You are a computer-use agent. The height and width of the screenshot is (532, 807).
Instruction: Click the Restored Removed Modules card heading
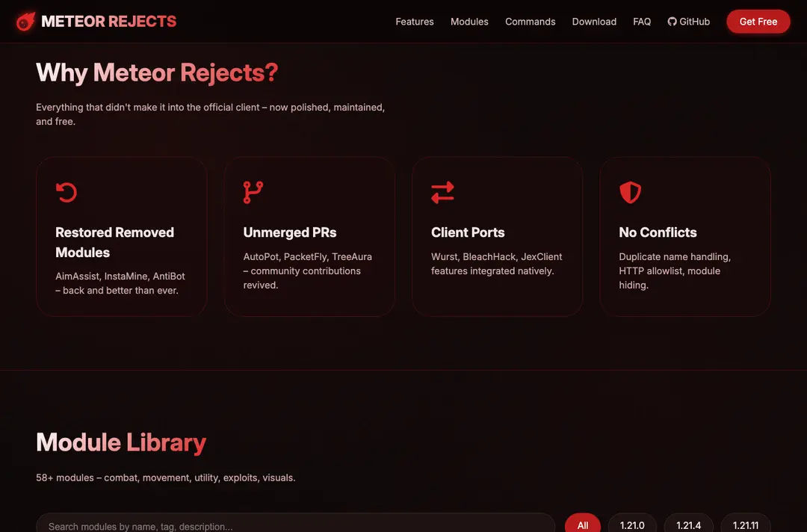pyautogui.click(x=115, y=242)
